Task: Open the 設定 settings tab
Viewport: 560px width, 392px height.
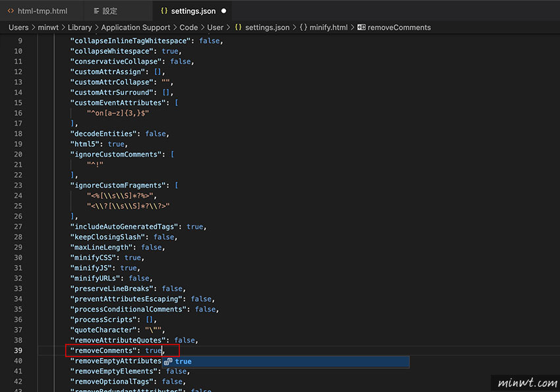Action: pos(109,11)
